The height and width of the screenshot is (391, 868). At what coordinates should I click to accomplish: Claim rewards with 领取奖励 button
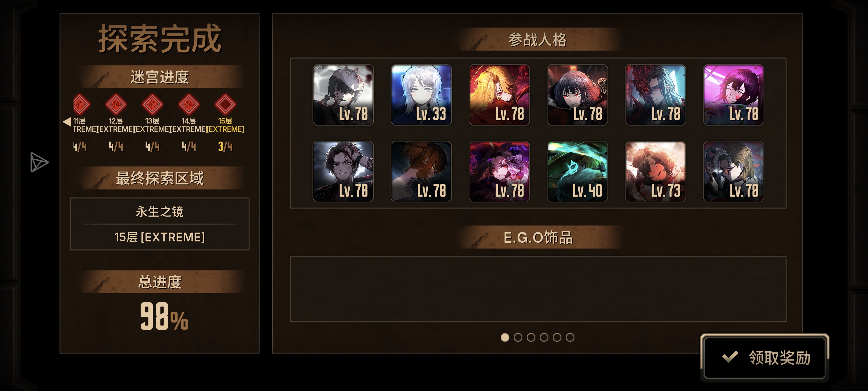coord(765,357)
